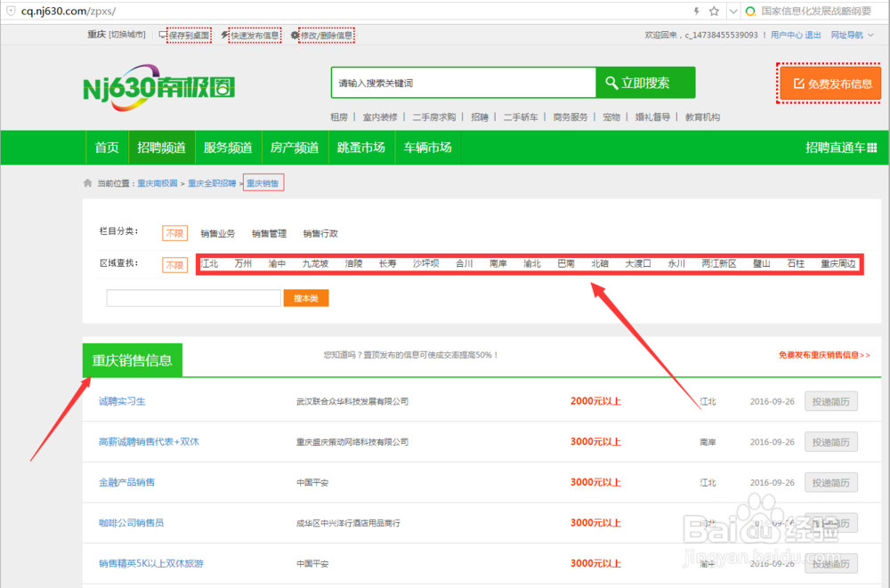
Task: Click the 立即搜索 search button
Action: click(x=646, y=83)
